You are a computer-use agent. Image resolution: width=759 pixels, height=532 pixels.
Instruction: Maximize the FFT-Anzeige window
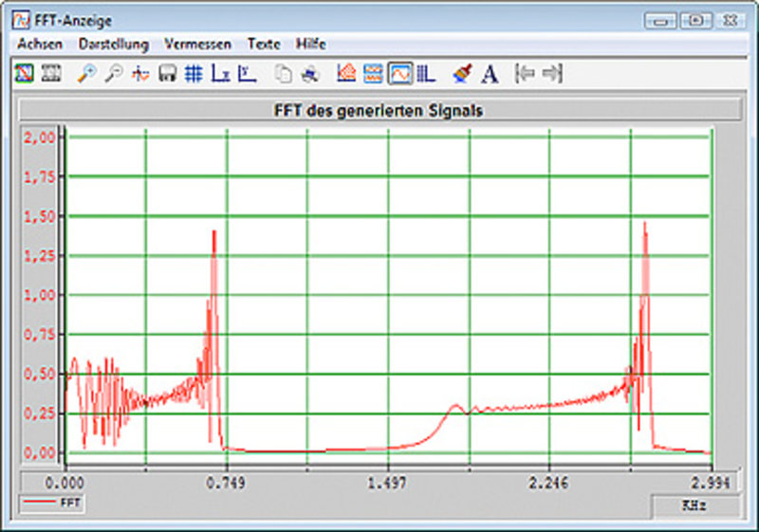click(696, 20)
